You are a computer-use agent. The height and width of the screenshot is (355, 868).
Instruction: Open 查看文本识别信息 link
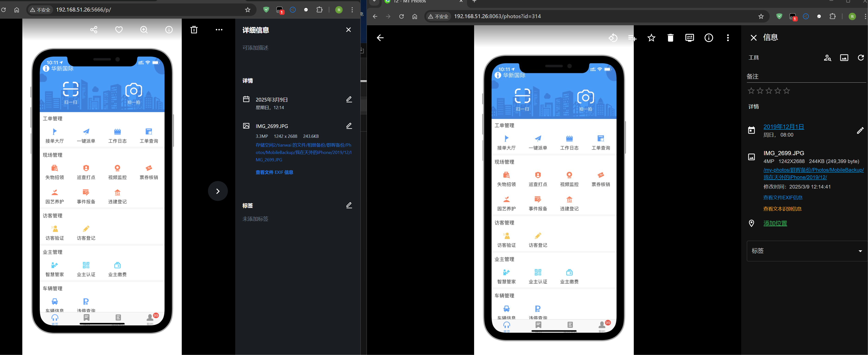pos(782,209)
